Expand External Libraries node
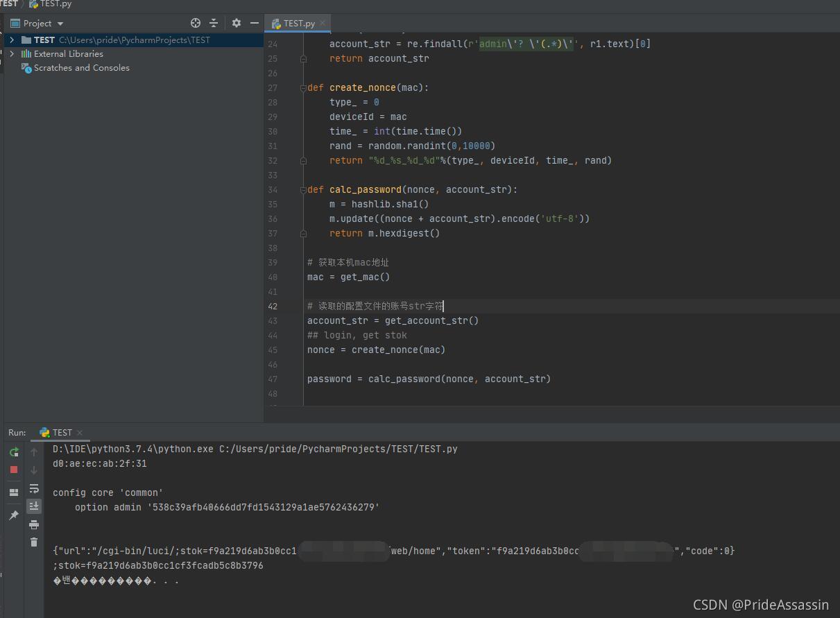840x618 pixels. pyautogui.click(x=12, y=53)
